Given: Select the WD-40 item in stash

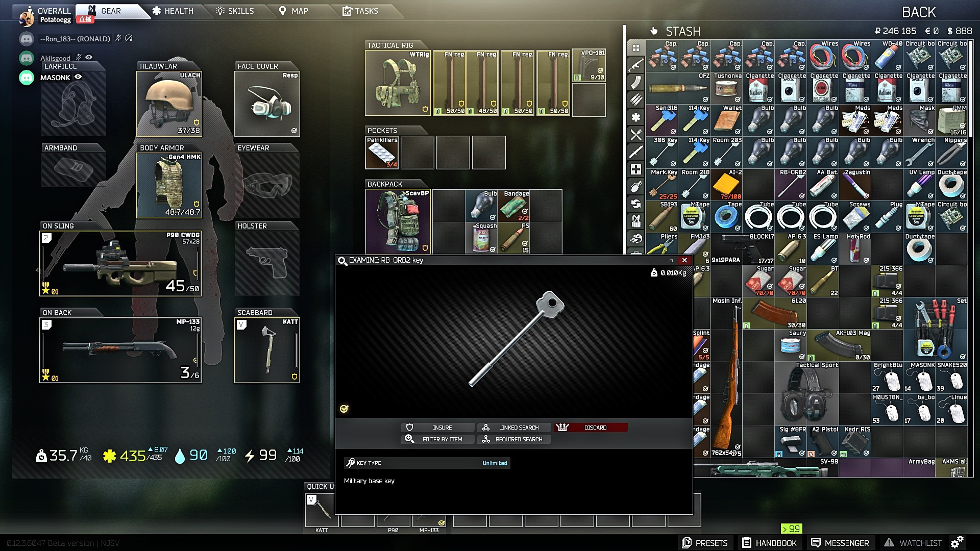Looking at the screenshot, I should tap(887, 56).
